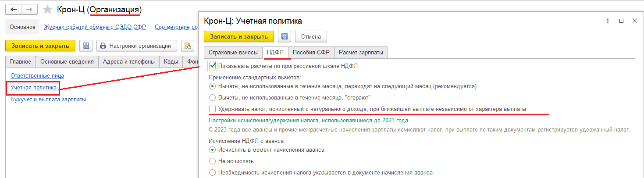The height and width of the screenshot is (178, 644).
Task: Click the forward arrow navigation button
Action: 29,9
